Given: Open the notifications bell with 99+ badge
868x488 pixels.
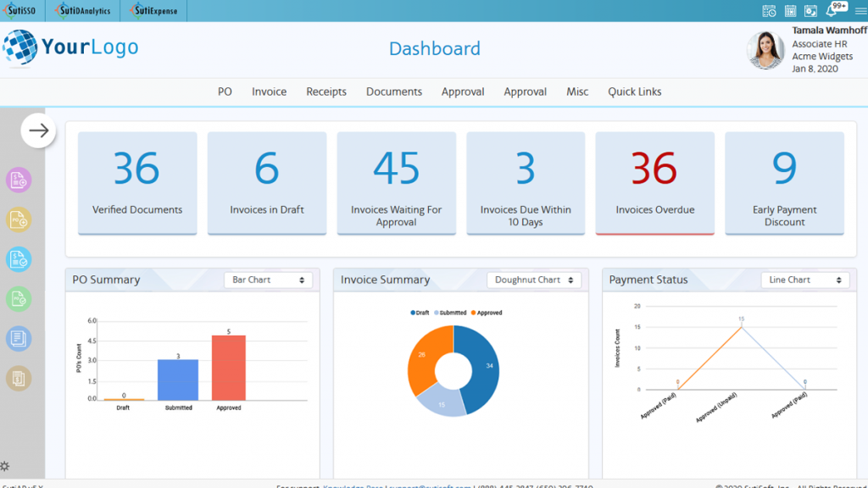Looking at the screenshot, I should coord(832,11).
